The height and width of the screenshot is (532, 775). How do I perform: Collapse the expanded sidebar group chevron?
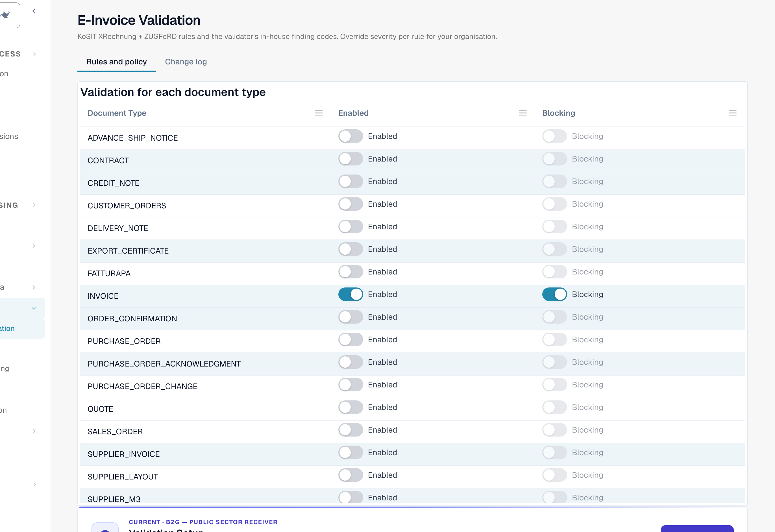tap(34, 308)
